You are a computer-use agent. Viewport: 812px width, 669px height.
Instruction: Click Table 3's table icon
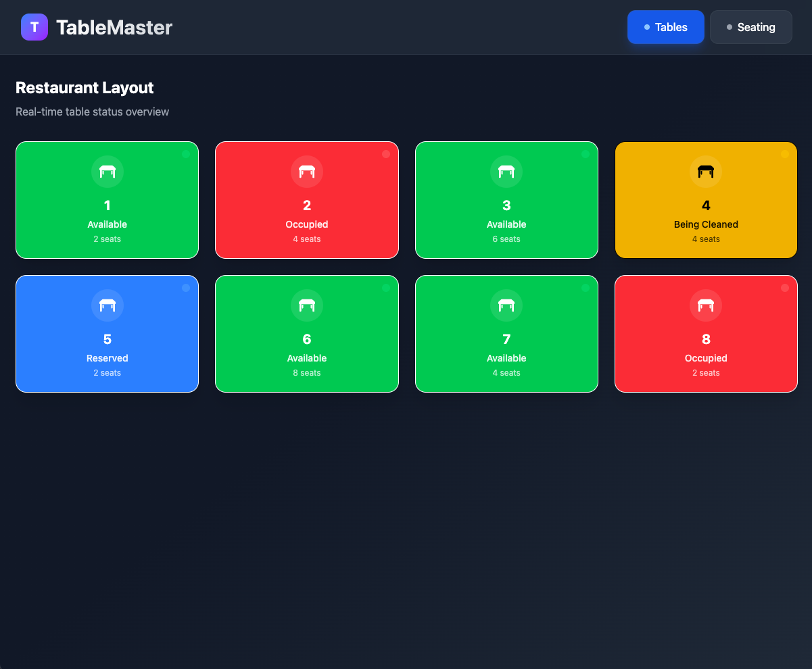506,171
